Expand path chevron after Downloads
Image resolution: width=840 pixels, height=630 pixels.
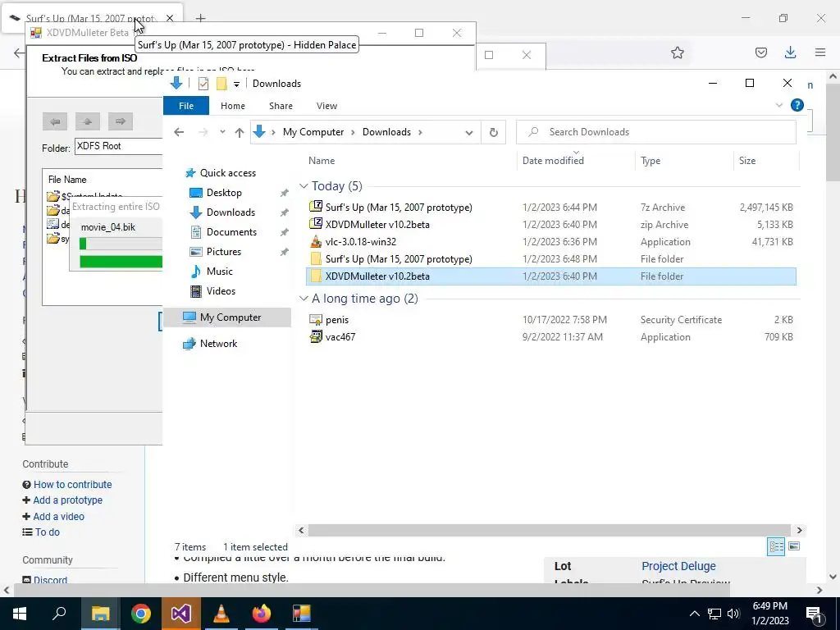point(420,132)
